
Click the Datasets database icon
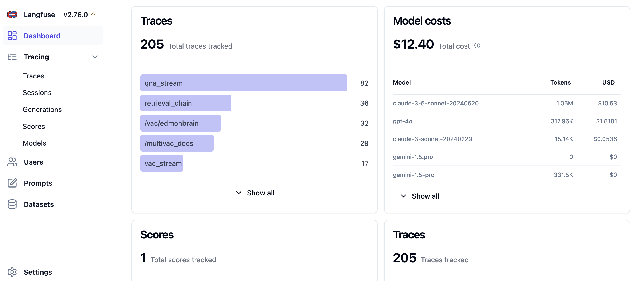point(12,204)
